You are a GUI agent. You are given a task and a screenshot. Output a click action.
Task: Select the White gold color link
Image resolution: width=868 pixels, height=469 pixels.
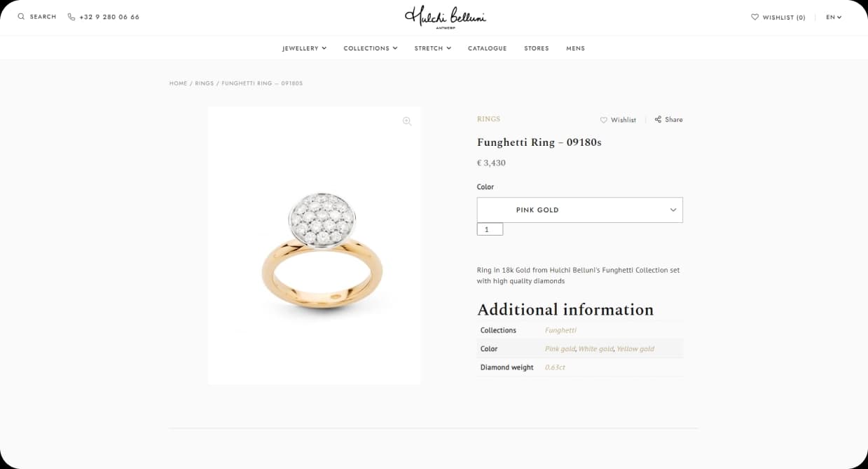click(595, 348)
